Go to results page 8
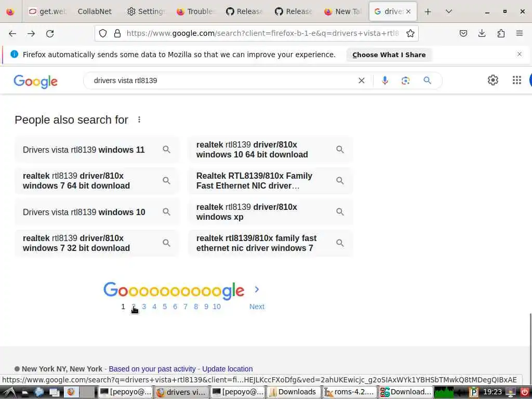 (x=196, y=307)
